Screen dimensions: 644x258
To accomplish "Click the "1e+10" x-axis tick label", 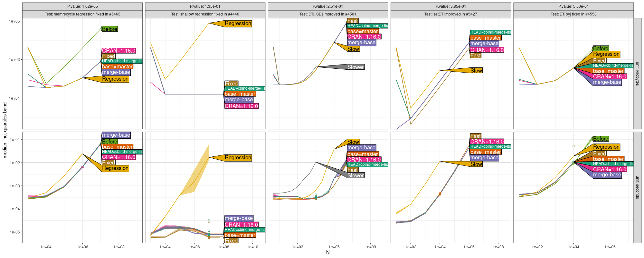I will [252, 247].
